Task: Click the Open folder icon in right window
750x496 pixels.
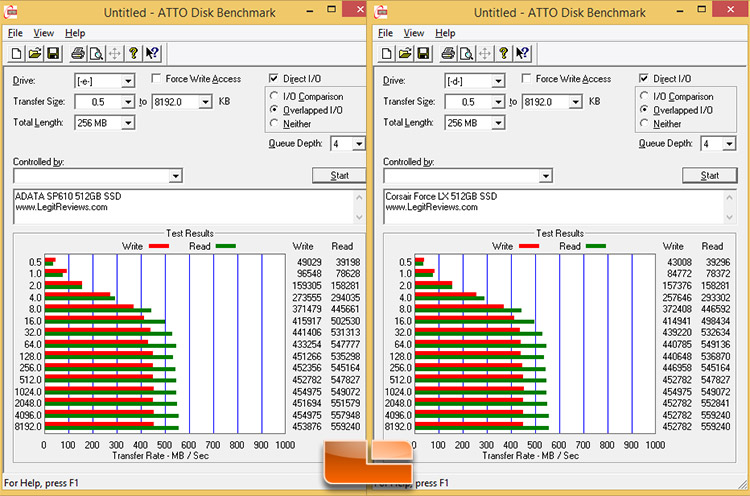Action: click(x=405, y=53)
